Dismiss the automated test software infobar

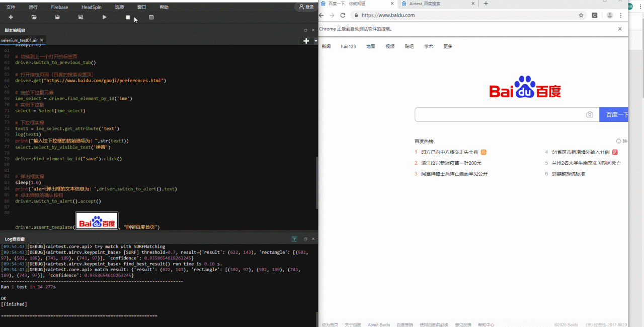pyautogui.click(x=620, y=29)
